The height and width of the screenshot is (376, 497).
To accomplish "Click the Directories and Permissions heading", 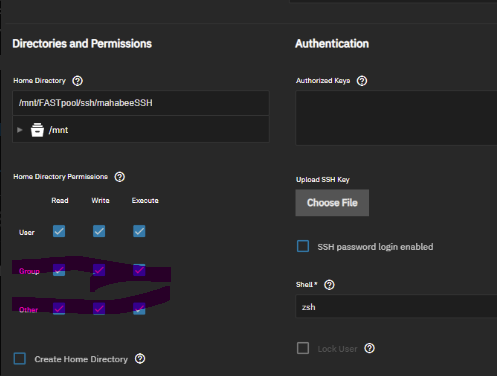I will pos(82,44).
